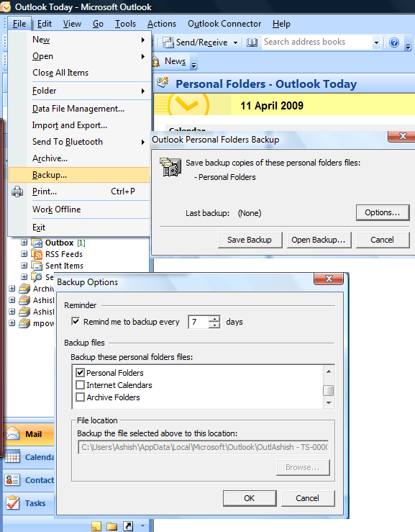Open the Search address books dropdown

376,42
